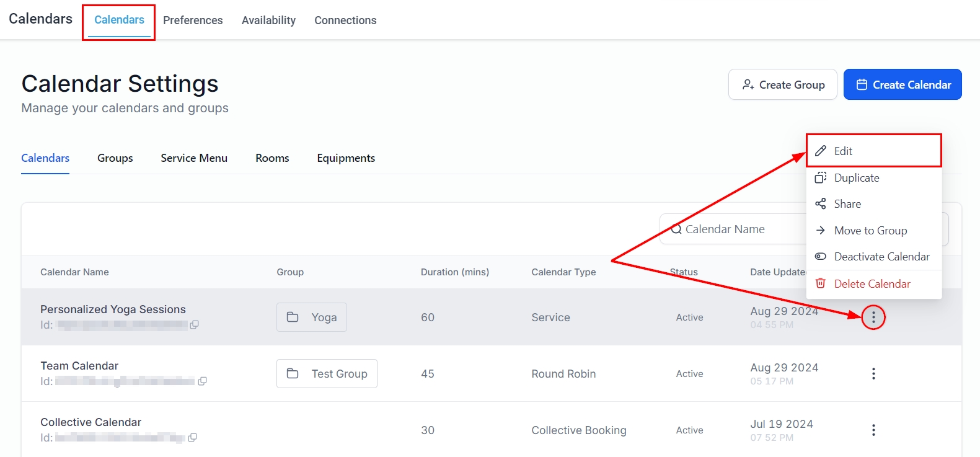Choose Move to Group option
980x457 pixels.
click(x=870, y=231)
